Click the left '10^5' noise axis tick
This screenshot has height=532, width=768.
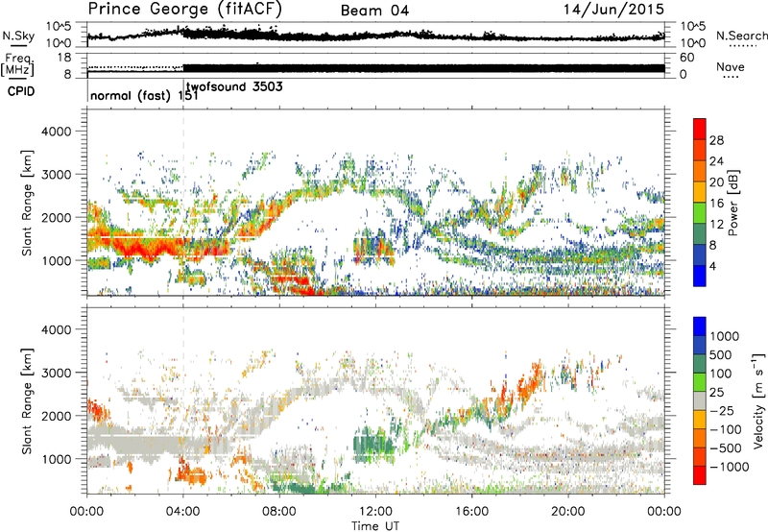point(59,27)
